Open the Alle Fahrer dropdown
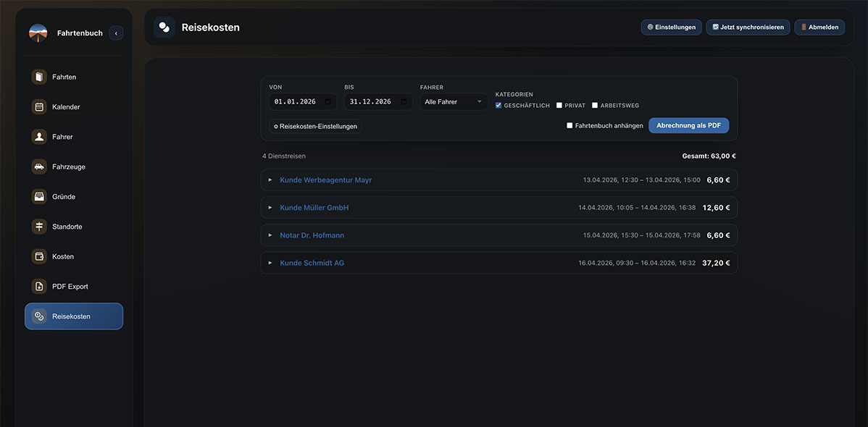The height and width of the screenshot is (427, 868). [x=454, y=102]
